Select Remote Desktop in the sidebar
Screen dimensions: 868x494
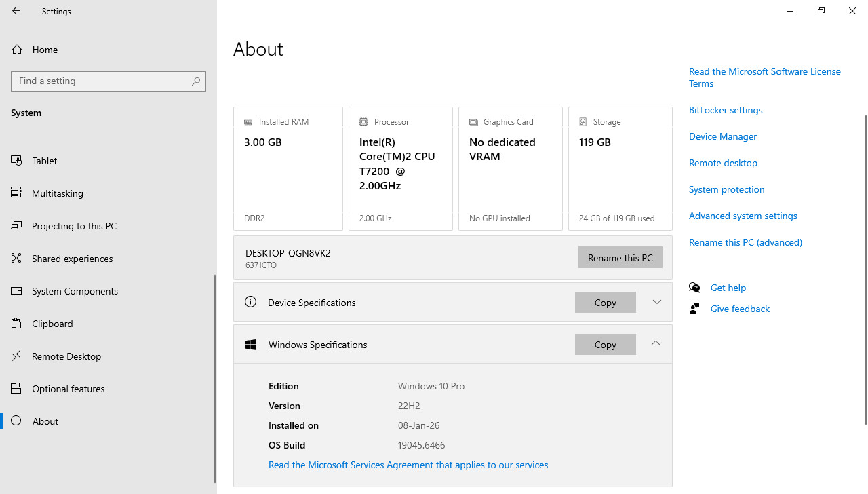click(108, 356)
